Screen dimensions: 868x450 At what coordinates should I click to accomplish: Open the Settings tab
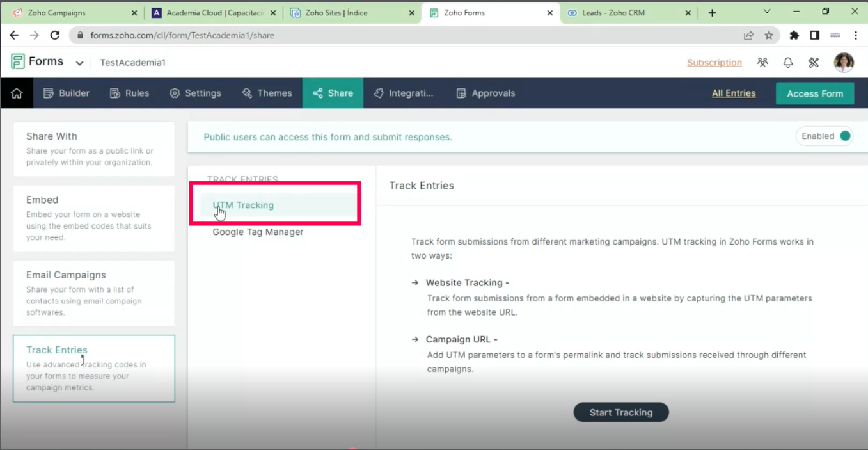pos(195,93)
